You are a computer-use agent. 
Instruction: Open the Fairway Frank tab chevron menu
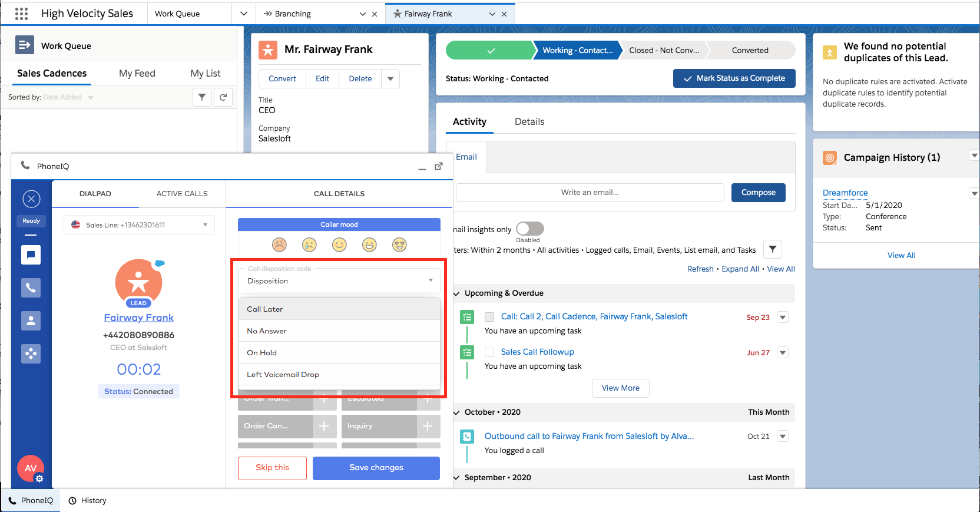coord(492,14)
